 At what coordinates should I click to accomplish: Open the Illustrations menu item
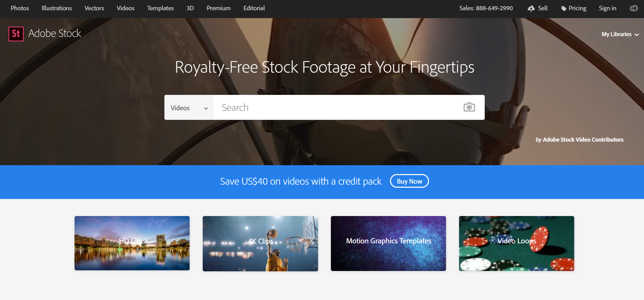point(57,8)
